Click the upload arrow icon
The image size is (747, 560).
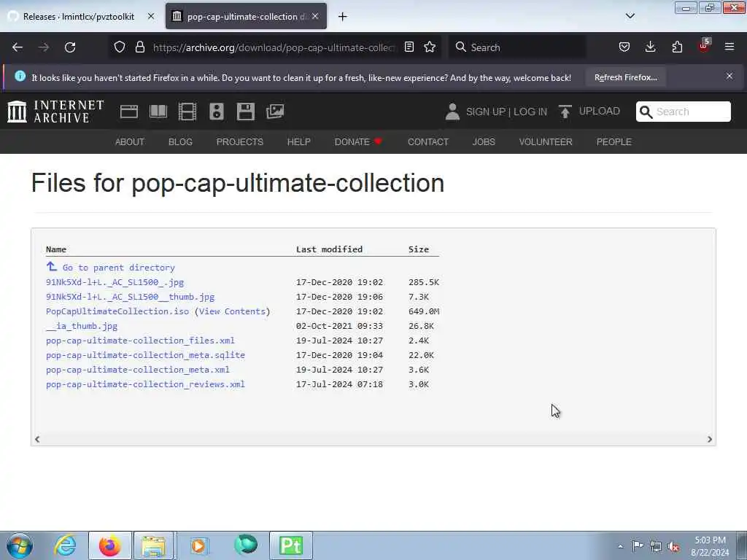565,112
